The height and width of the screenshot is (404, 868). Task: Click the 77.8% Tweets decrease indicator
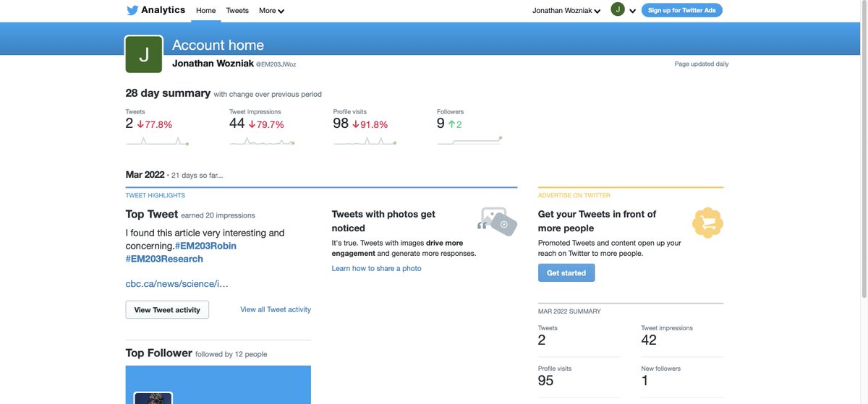coord(155,124)
